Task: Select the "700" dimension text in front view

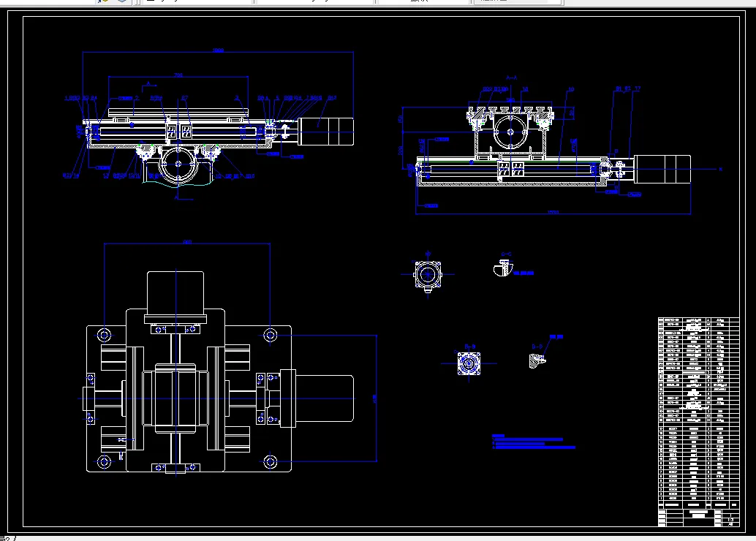Action: [178, 75]
